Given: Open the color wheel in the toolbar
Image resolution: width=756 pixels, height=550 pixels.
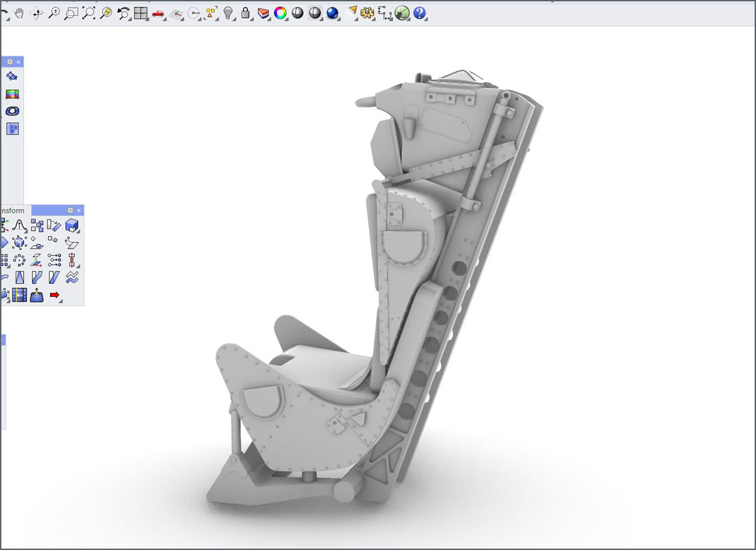Looking at the screenshot, I should tap(280, 12).
